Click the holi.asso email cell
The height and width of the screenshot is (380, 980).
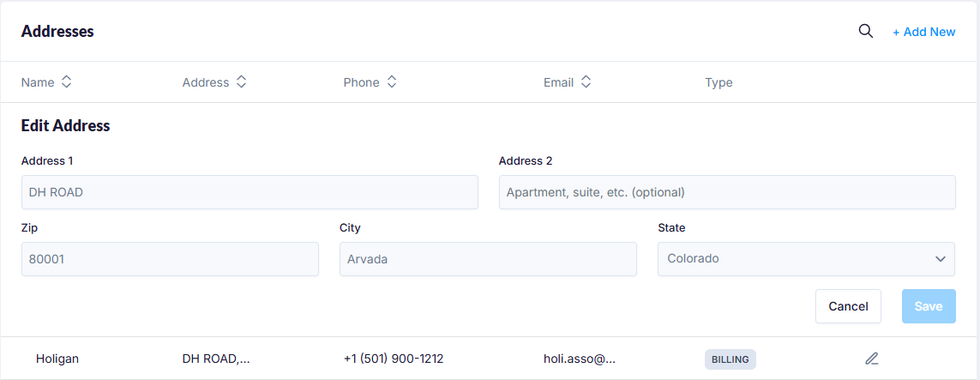coord(580,359)
